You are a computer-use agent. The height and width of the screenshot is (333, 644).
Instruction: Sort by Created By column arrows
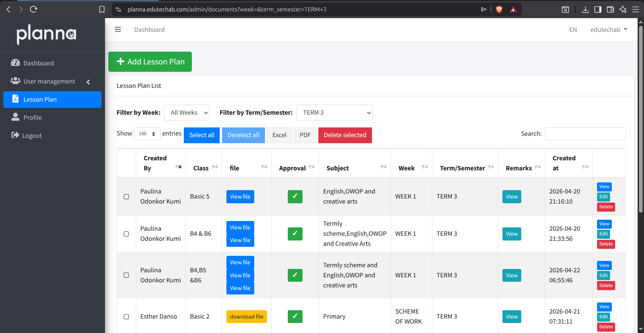[178, 167]
